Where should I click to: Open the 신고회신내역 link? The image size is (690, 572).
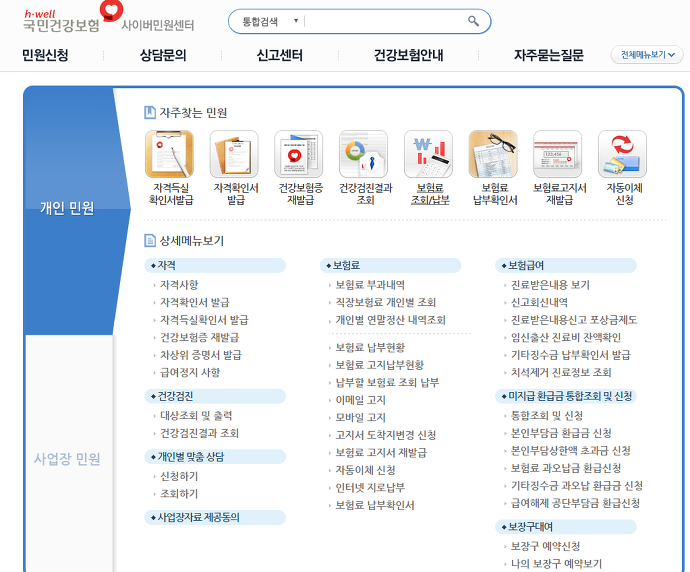coord(539,302)
